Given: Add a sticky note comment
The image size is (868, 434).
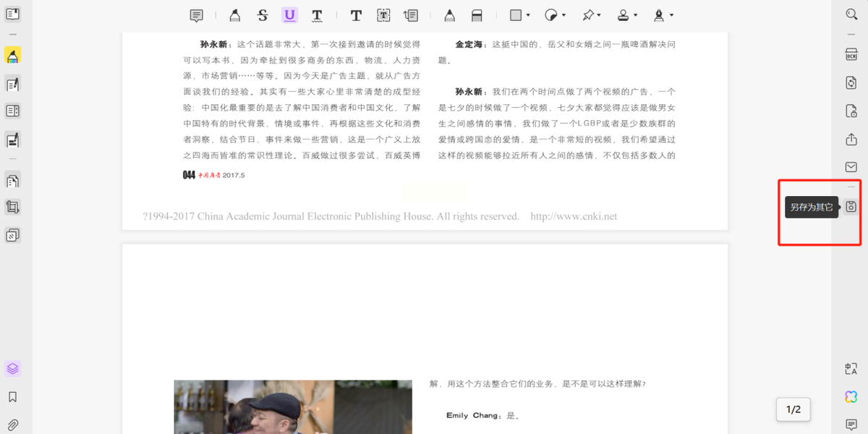Looking at the screenshot, I should point(196,15).
